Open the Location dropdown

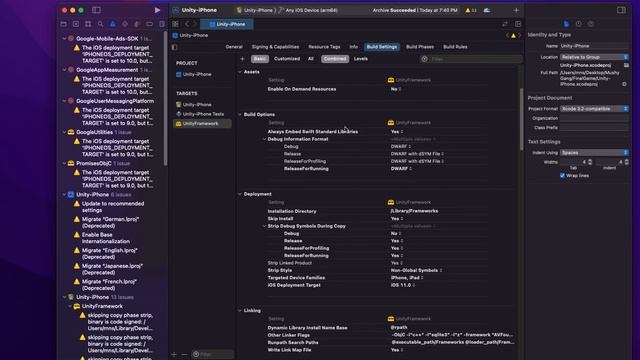click(x=594, y=57)
